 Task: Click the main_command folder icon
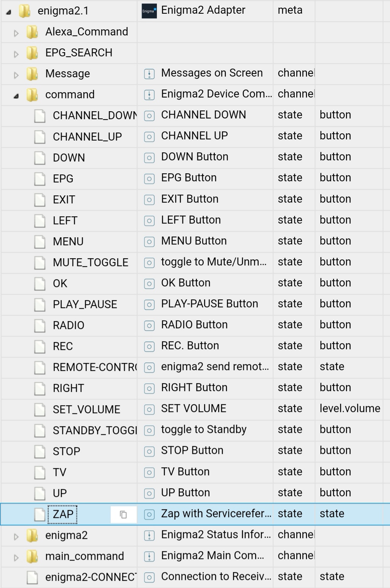pos(32,556)
